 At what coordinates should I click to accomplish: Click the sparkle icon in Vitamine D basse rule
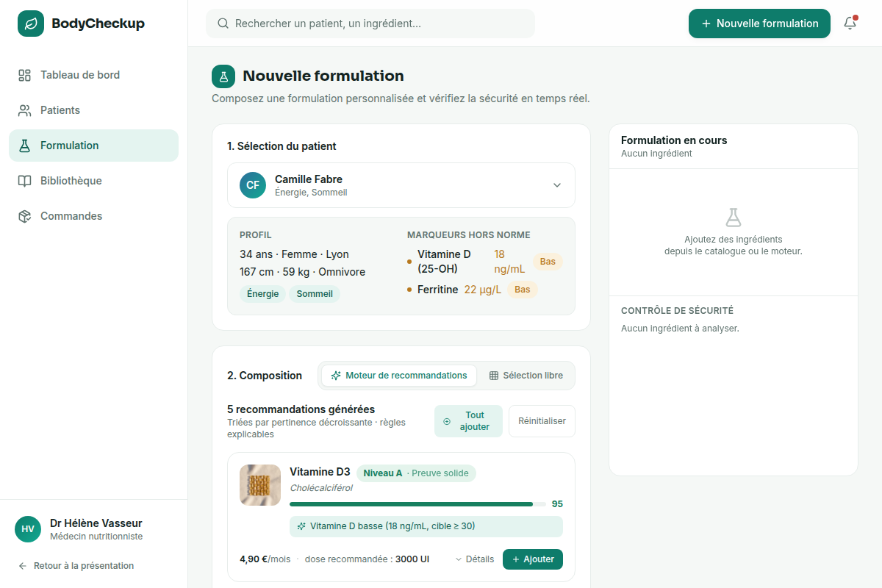tap(301, 526)
